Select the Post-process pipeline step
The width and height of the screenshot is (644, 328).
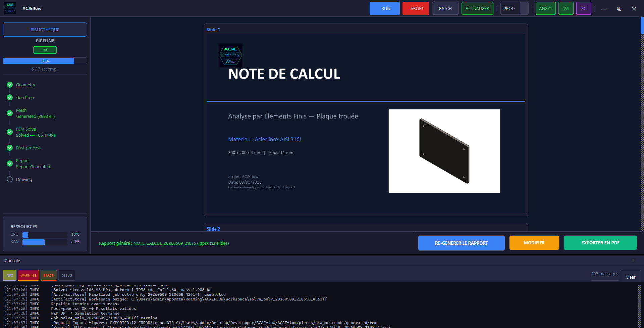[x=28, y=148]
